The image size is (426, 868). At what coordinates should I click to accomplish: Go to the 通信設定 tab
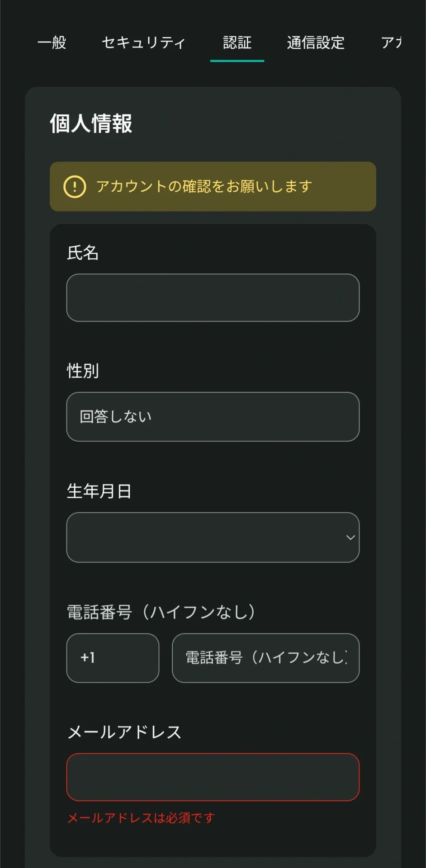316,43
